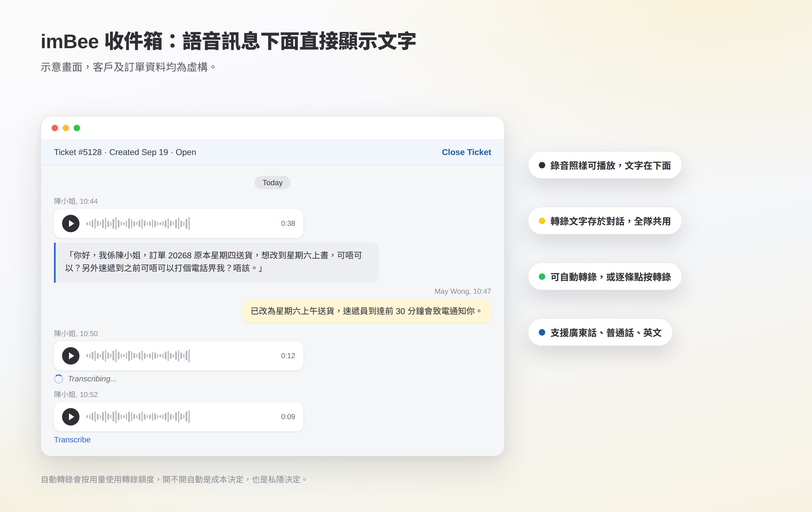
Task: Click the pill 轉錄文字存於對話，全隊共用
Action: pyautogui.click(x=605, y=221)
